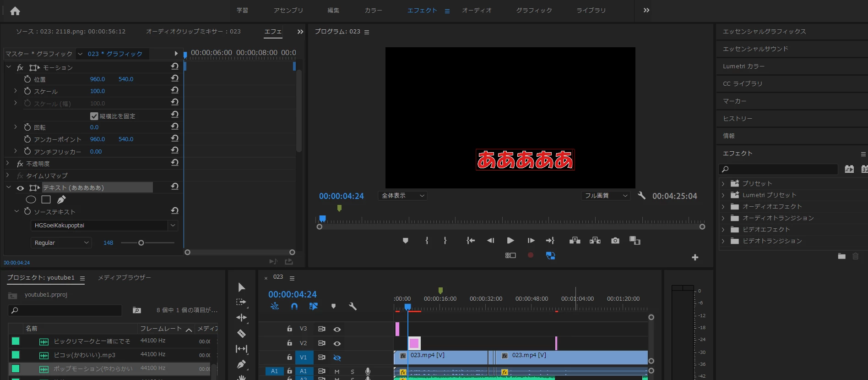Select the Razor tool

click(x=242, y=333)
